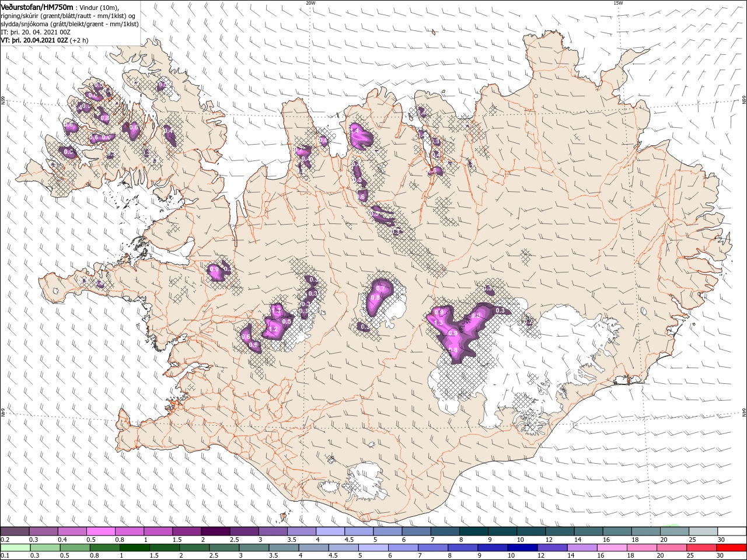
Task: Click the '15W' longitude label
Action: pyautogui.click(x=618, y=3)
